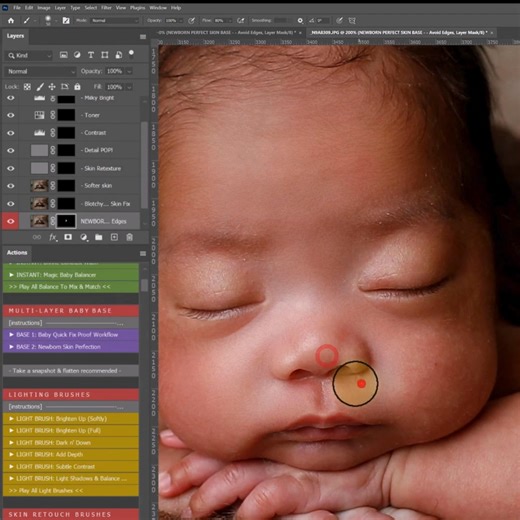The height and width of the screenshot is (520, 520).
Task: Open the Filter menu
Action: tap(106, 7)
